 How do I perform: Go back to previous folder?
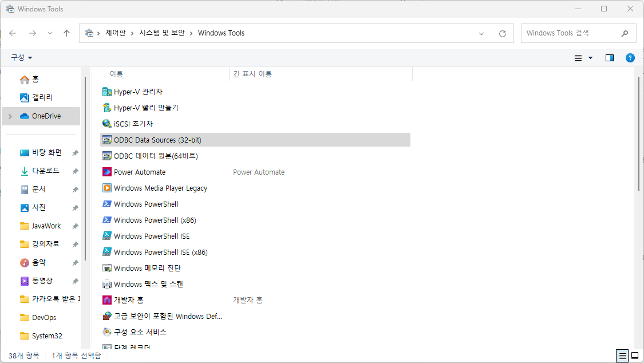pos(13,33)
